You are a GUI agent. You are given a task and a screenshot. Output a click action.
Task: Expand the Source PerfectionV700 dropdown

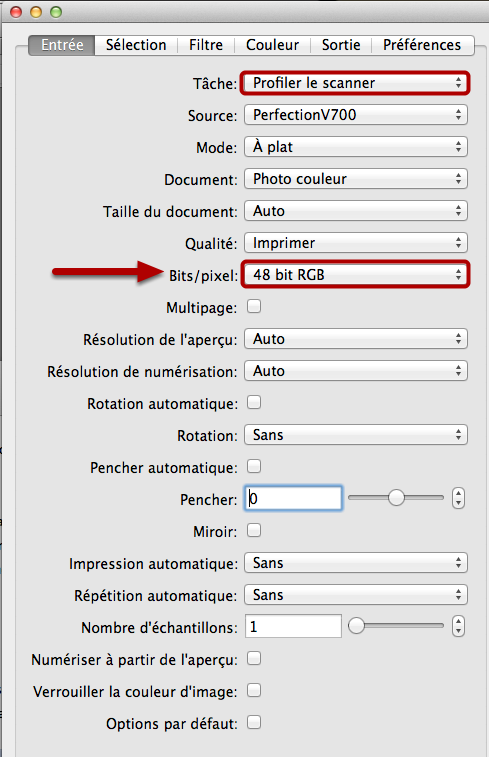[355, 115]
